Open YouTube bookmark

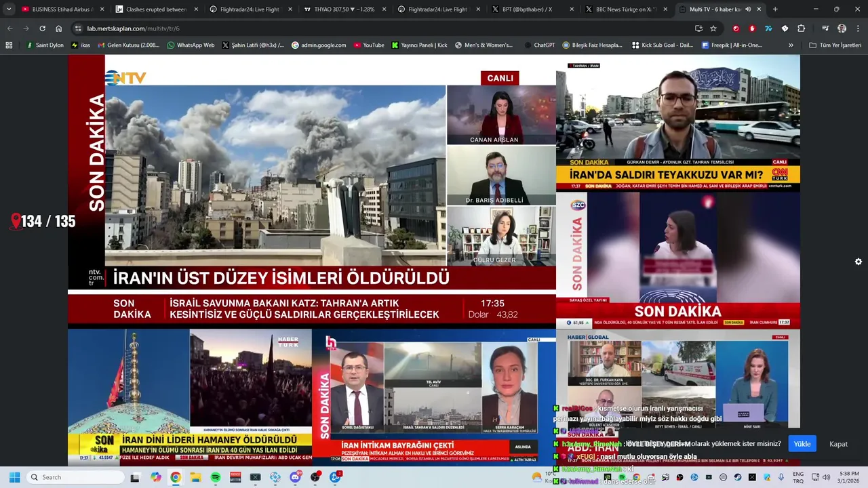[x=369, y=45]
